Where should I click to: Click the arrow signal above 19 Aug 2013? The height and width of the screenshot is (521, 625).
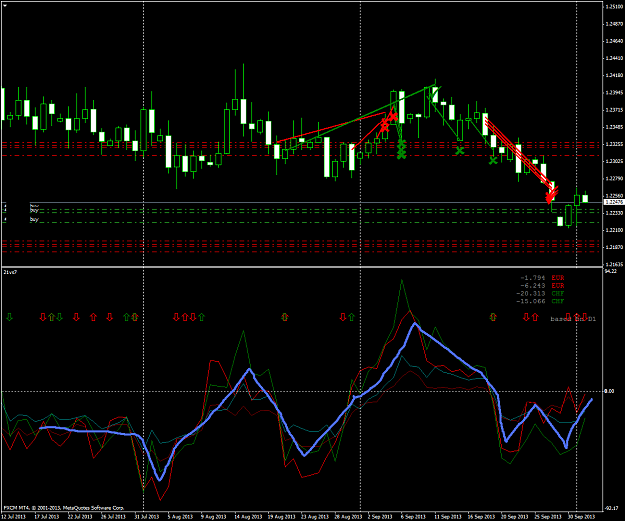pos(284,317)
